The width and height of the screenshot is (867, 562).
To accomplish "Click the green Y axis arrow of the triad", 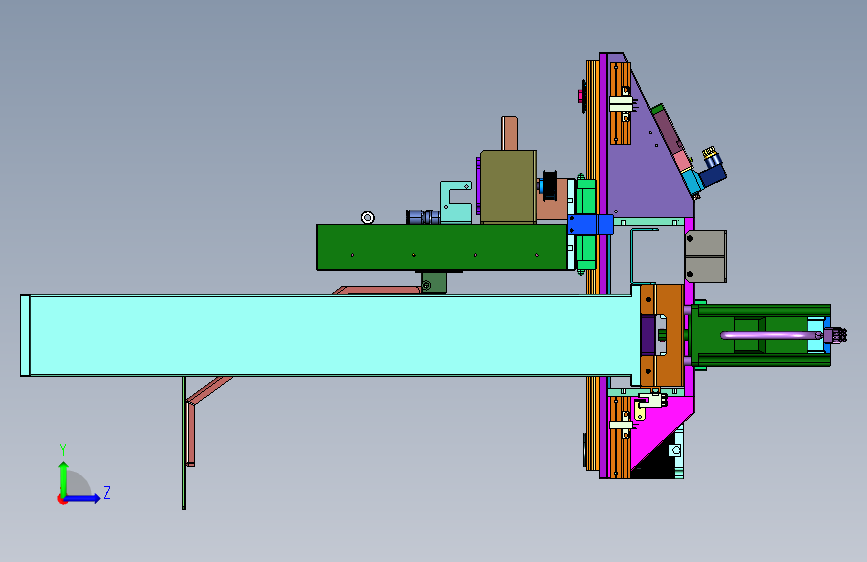I will pos(64,479).
